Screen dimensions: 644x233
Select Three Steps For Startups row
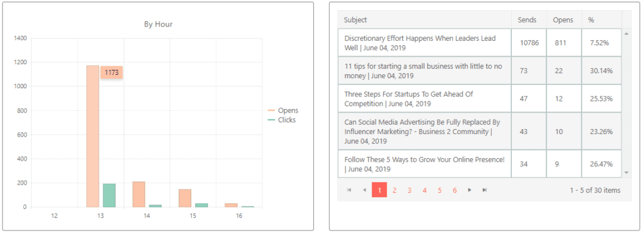click(x=480, y=99)
